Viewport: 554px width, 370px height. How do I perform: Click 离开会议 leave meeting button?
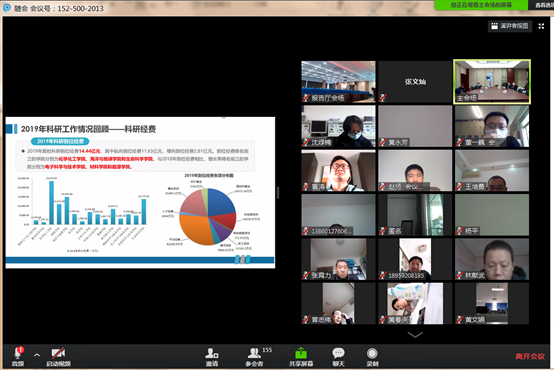(x=530, y=356)
